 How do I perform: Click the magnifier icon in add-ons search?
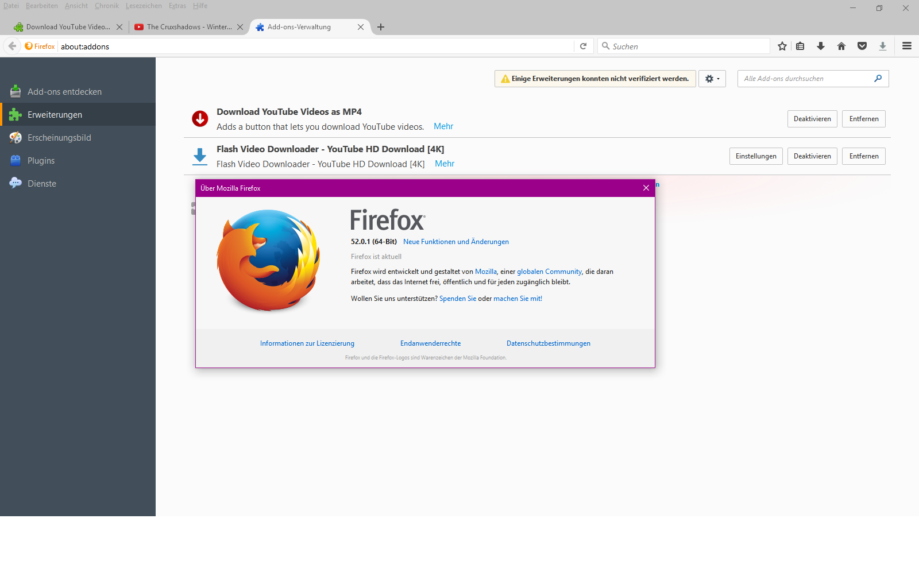878,79
